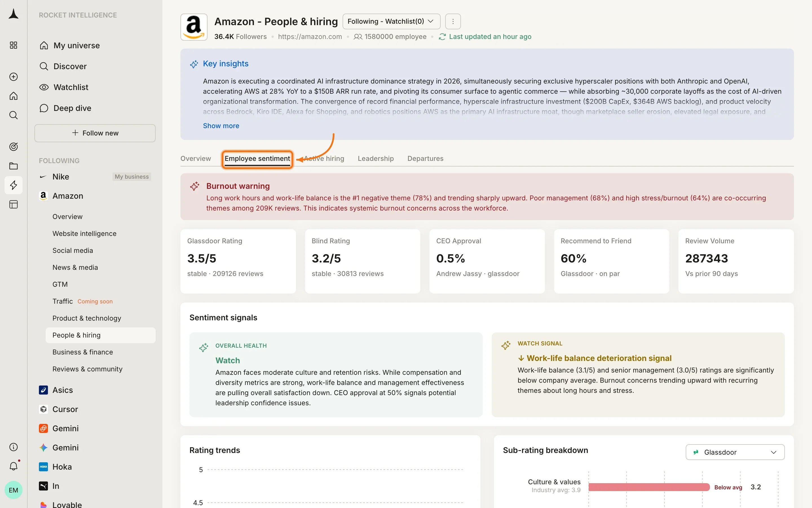Click the Recommend to Friend 60% card
Screen dimensions: 812x508
tap(611, 261)
